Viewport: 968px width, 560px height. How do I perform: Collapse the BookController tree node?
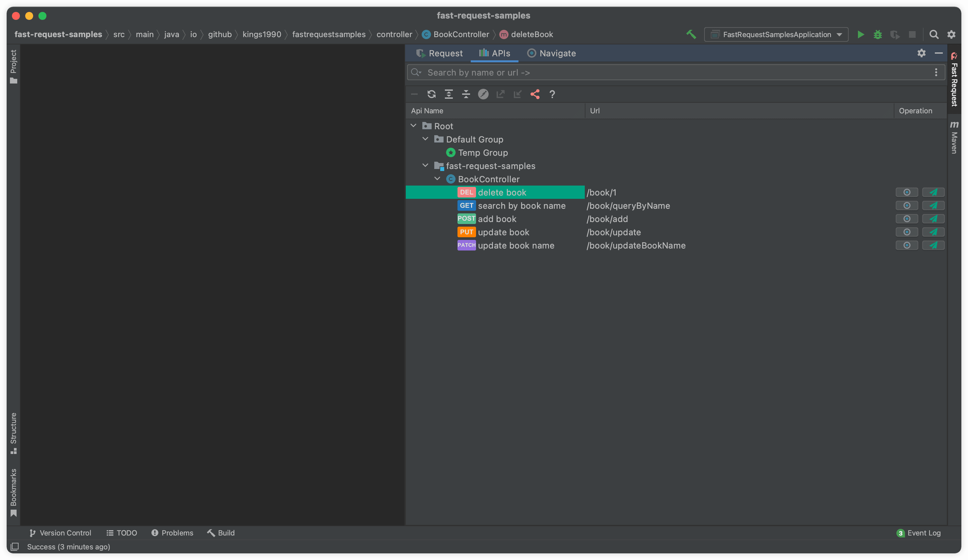tap(437, 179)
